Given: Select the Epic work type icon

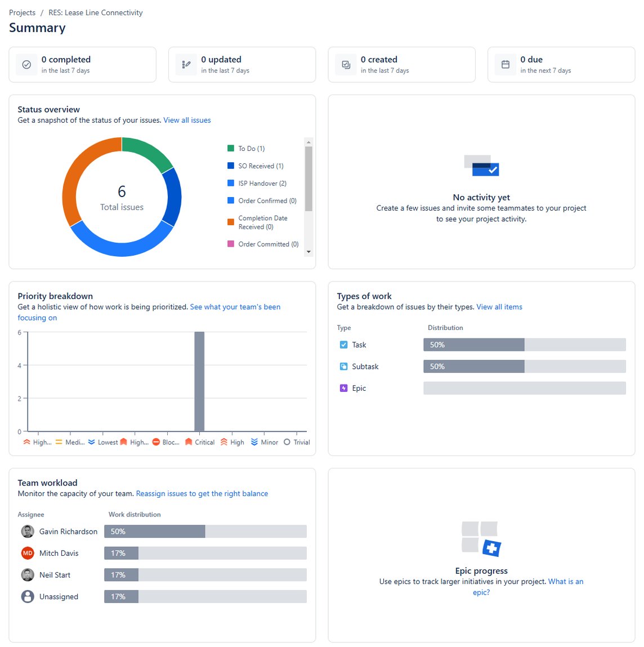Looking at the screenshot, I should point(344,388).
